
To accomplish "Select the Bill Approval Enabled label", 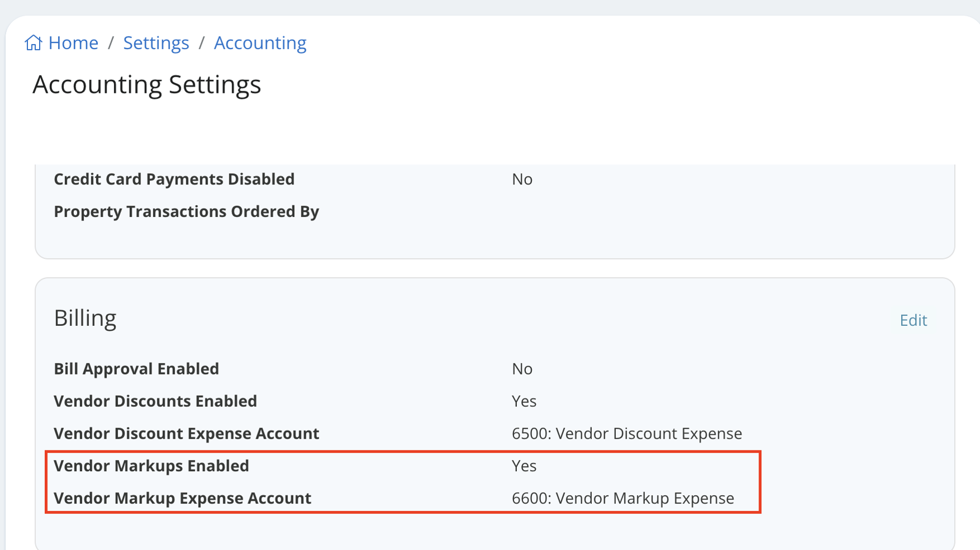I will coord(136,368).
